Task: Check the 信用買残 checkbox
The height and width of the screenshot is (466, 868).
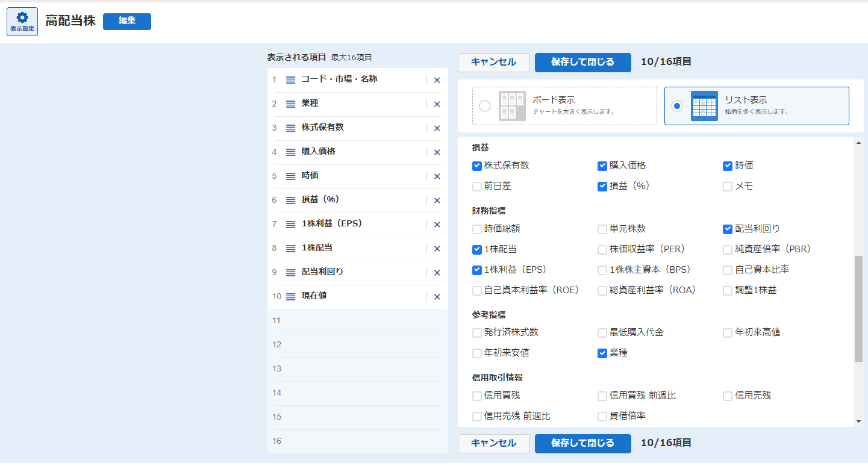Action: pos(477,396)
